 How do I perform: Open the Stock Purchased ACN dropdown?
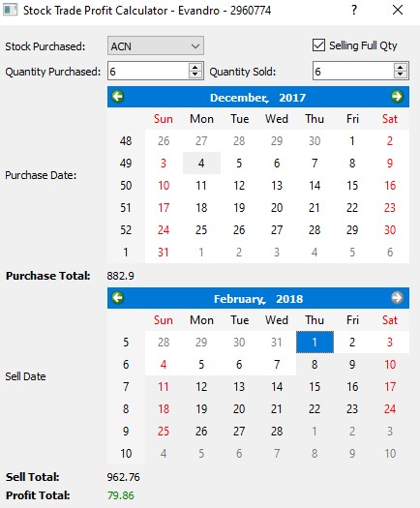pyautogui.click(x=156, y=46)
